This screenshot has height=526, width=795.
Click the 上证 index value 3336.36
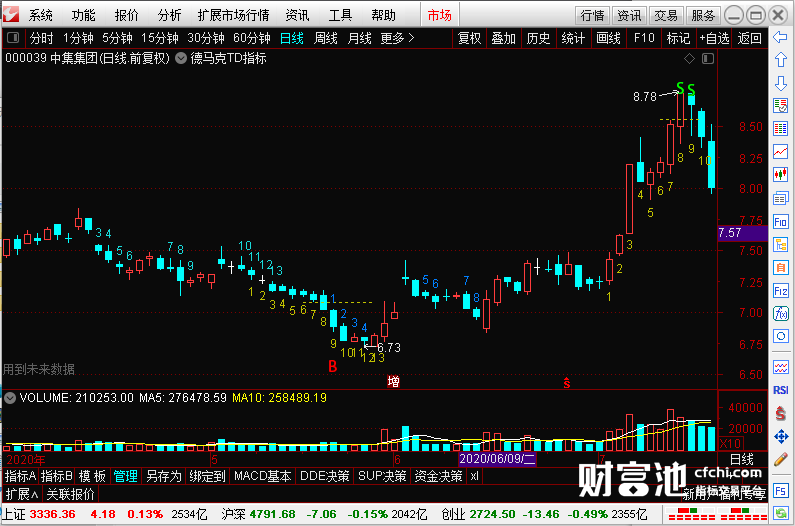pos(53,514)
